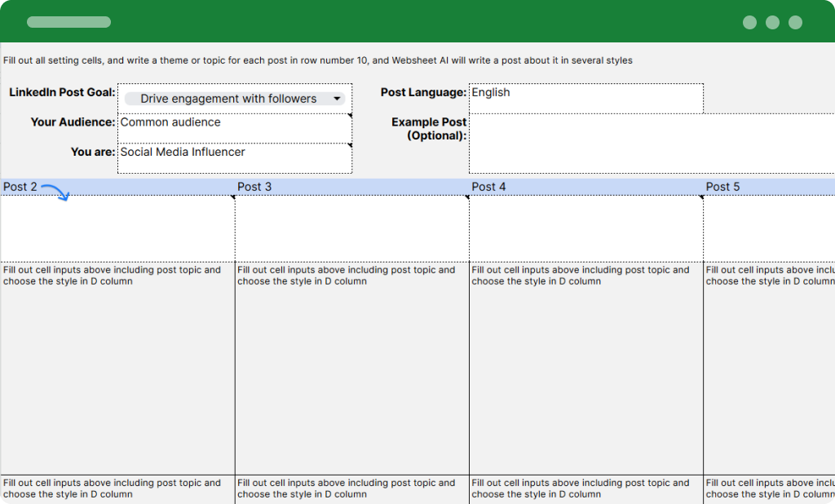Click the first circle icon in the green header
This screenshot has height=504, width=835.
click(748, 23)
